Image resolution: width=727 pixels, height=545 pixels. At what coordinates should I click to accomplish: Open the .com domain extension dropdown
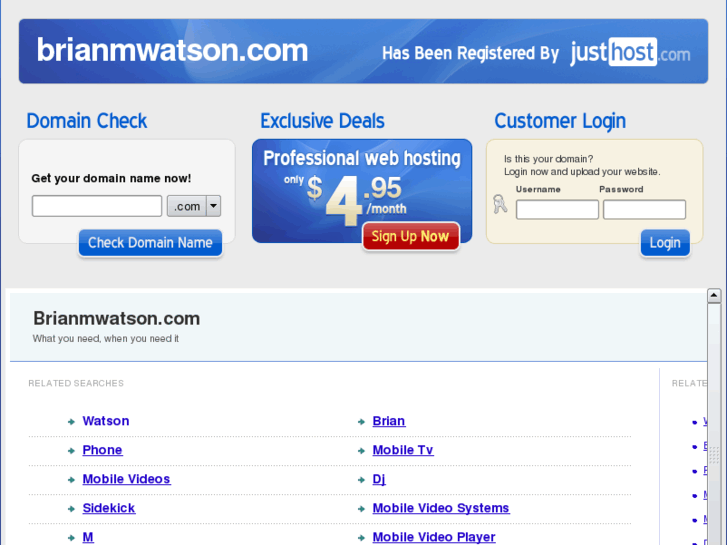coord(194,206)
